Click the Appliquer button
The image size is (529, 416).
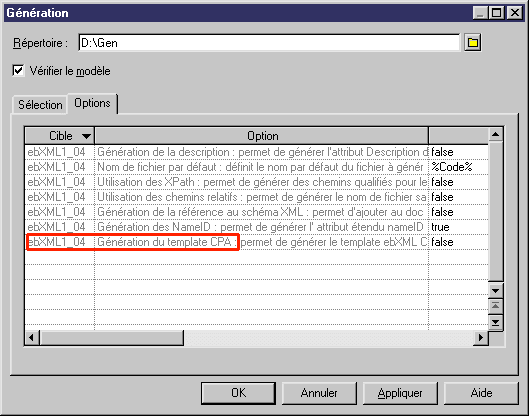pyautogui.click(x=400, y=393)
